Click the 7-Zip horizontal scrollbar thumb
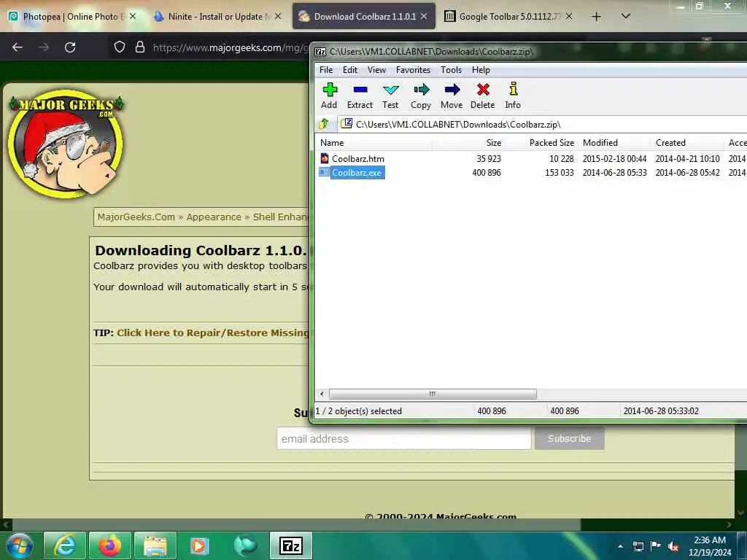747x560 pixels. point(433,394)
